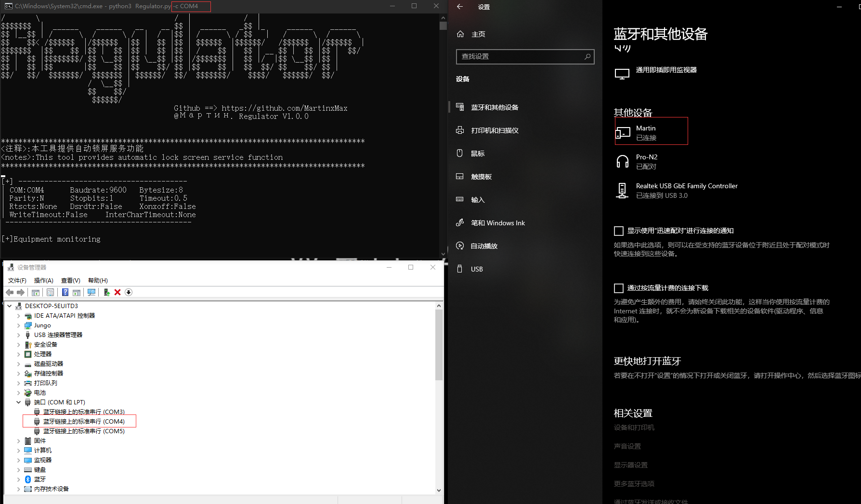Image resolution: width=861 pixels, height=504 pixels.
Task: Click the Martin connected device icon
Action: point(623,133)
